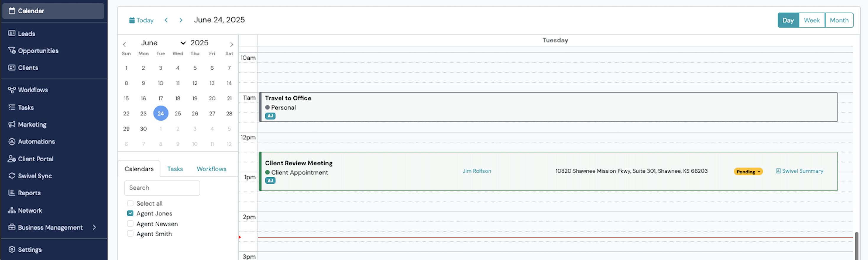Go to next month in mini calendar
This screenshot has height=260, width=868.
coord(232,44)
